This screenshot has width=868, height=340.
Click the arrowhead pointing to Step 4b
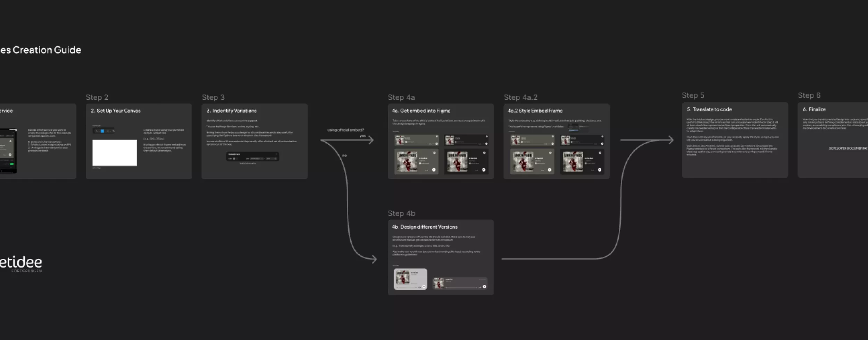click(x=374, y=259)
